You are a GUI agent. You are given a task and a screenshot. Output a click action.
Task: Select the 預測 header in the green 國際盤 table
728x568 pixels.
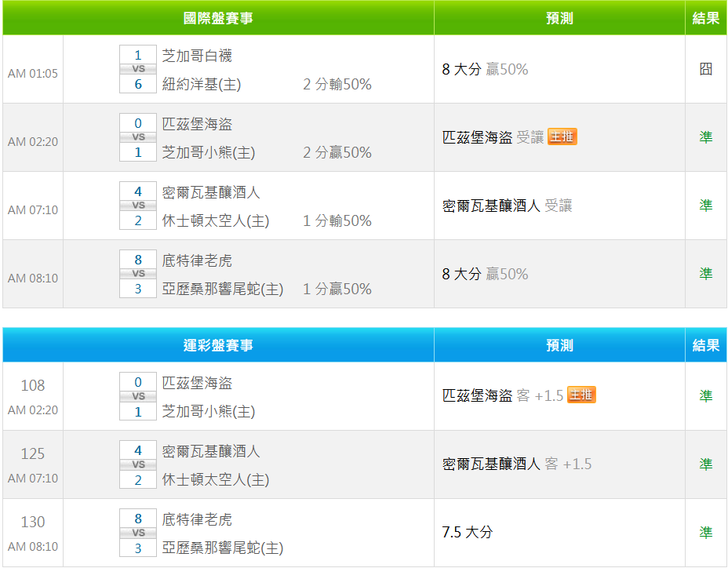click(x=559, y=18)
